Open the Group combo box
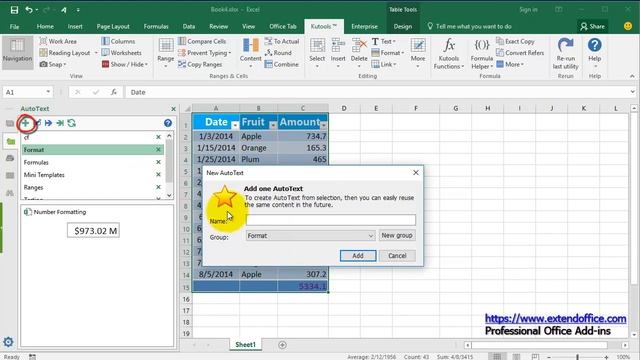Viewport: 640px width, 360px height. (310, 236)
